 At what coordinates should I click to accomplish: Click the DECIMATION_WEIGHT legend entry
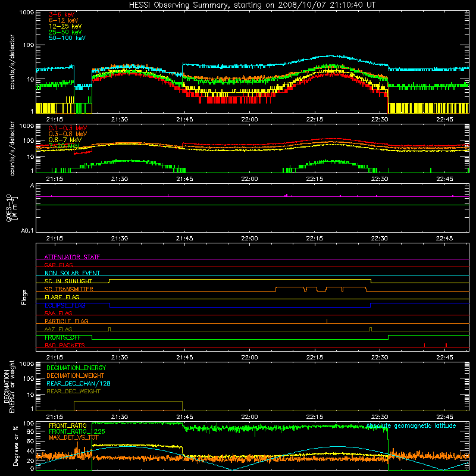coord(76,375)
